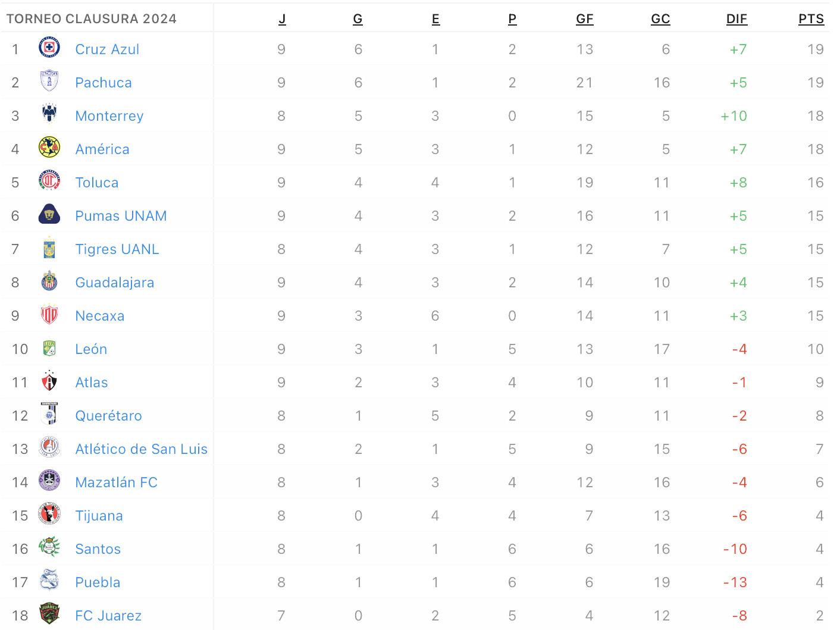Click the Guadalajara team badge
840x630 pixels.
point(49,280)
